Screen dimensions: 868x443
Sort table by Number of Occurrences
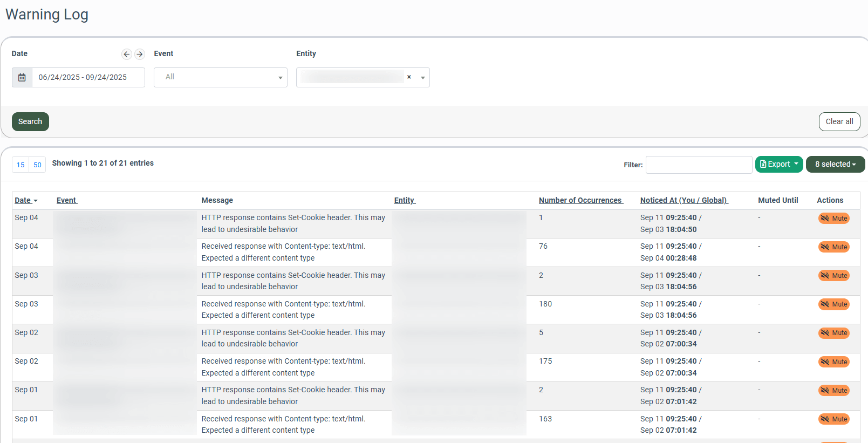(580, 200)
